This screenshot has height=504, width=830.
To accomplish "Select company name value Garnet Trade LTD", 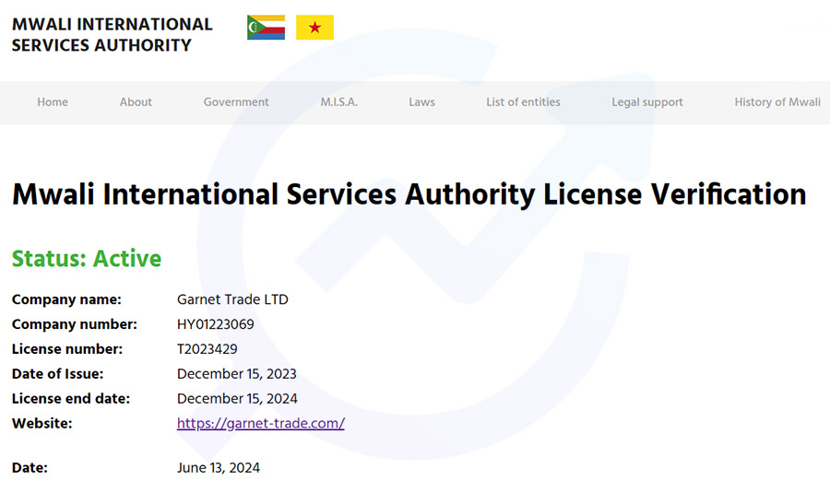I will 232,299.
